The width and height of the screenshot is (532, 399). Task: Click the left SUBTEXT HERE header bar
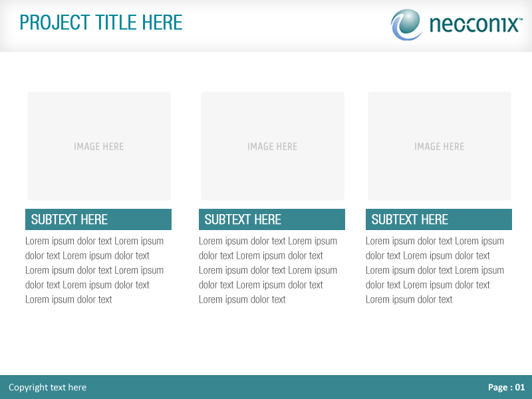pos(98,219)
